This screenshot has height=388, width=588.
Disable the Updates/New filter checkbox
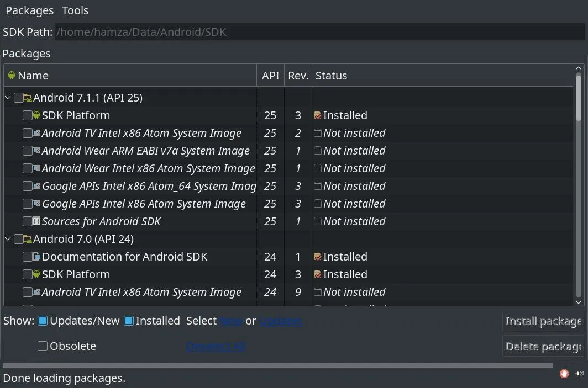[43, 321]
